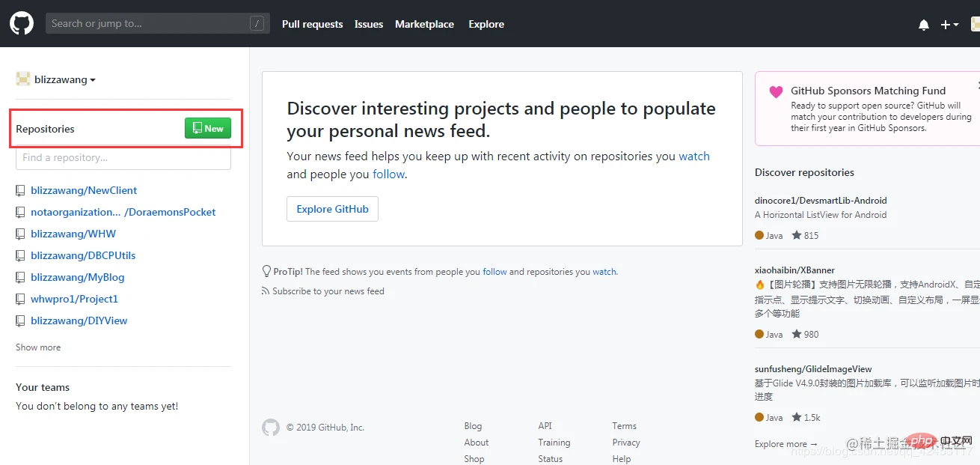Click the green New repository button
This screenshot has height=465, width=980.
[208, 129]
